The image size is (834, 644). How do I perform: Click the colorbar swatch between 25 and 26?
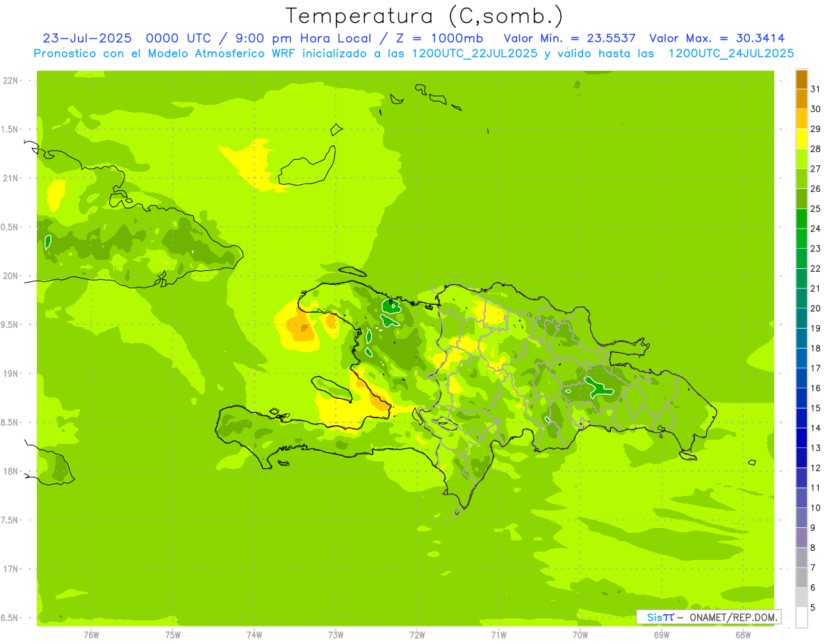(801, 199)
